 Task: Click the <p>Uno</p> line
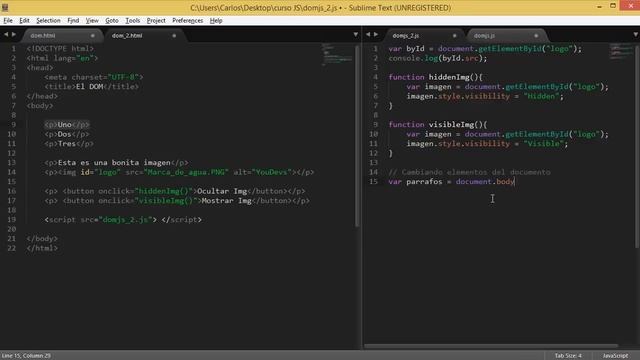(67, 124)
